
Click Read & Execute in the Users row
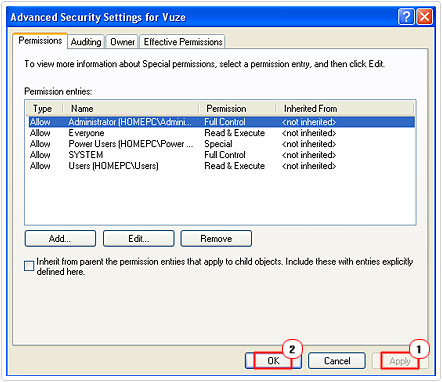235,166
